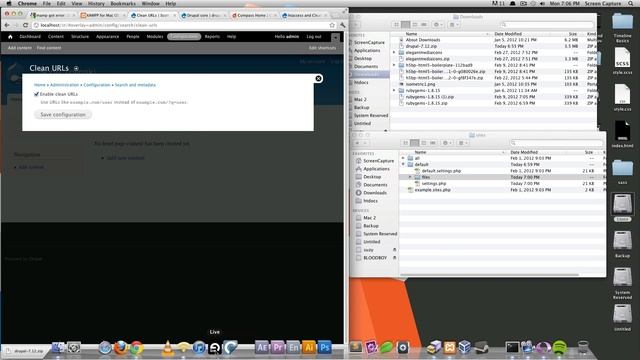Open Downloads window action gear menu
Screen dimensions: 640x360
coord(438,25)
